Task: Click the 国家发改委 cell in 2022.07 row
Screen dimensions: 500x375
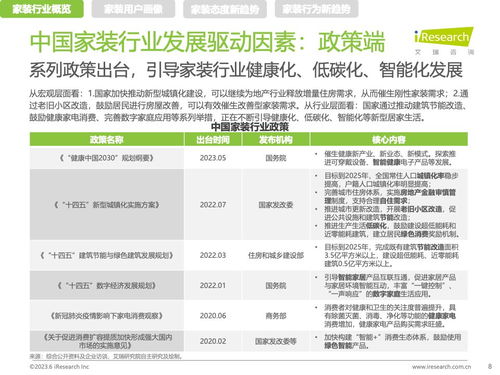Action: tap(276, 204)
